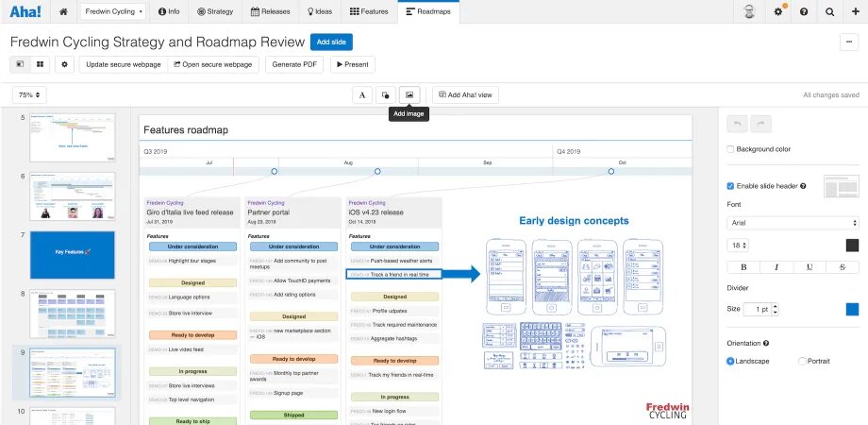
Task: Toggle italic font style
Action: point(776,267)
